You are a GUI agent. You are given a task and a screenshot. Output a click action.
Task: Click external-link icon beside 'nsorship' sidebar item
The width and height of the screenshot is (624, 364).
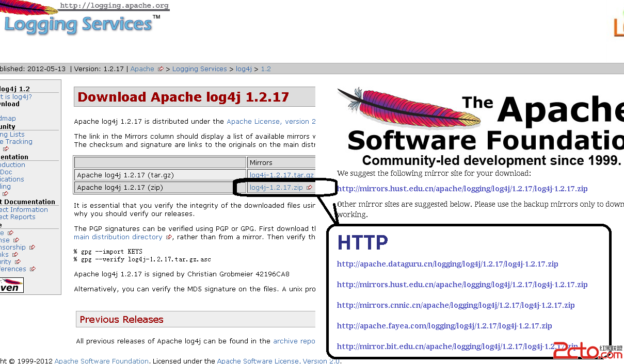(x=32, y=247)
